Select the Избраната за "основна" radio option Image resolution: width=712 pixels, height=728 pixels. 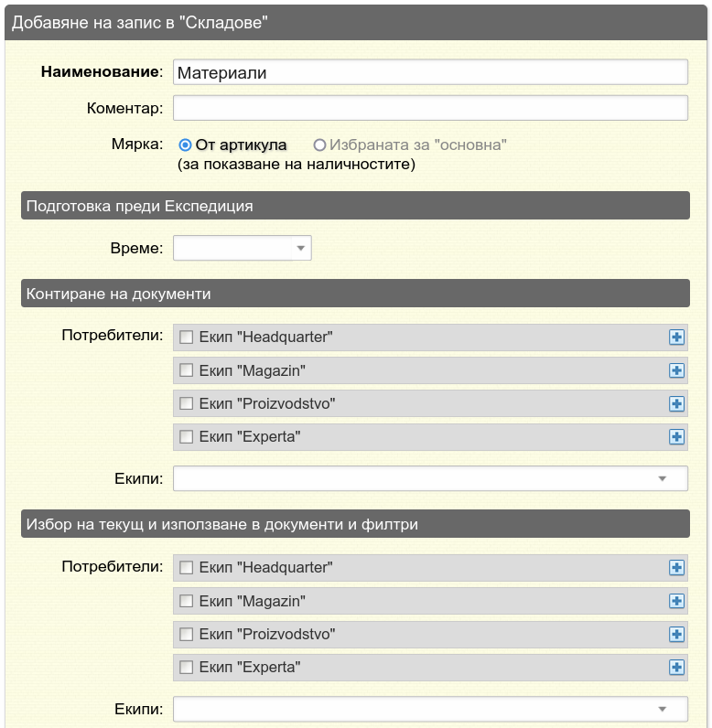[319, 145]
